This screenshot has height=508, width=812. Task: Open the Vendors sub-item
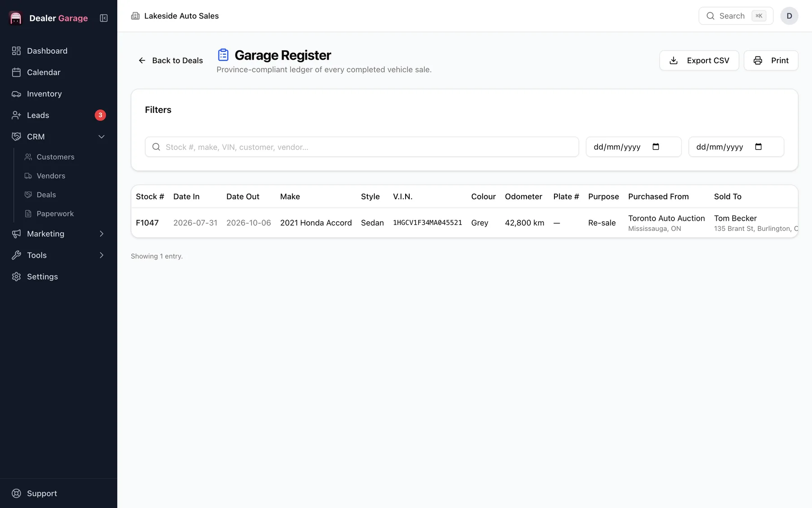click(51, 176)
